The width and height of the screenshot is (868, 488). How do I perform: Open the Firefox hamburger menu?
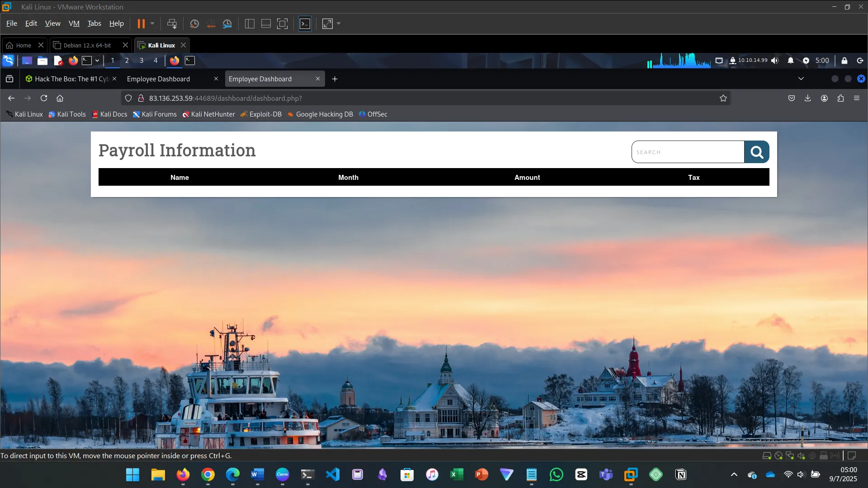point(857,98)
